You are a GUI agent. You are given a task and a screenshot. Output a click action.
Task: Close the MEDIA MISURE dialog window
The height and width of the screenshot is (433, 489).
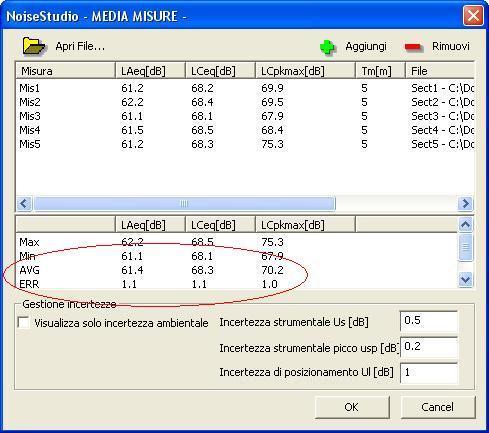[x=473, y=16]
